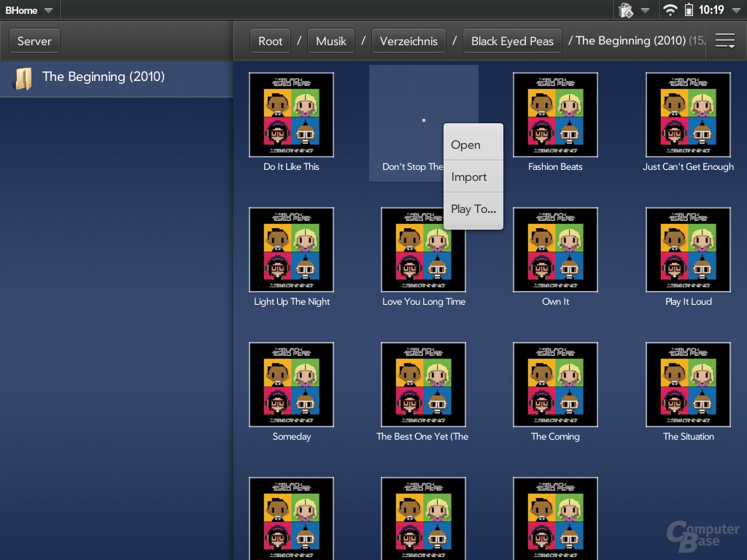Image resolution: width=747 pixels, height=560 pixels.
Task: Click The Coming track title
Action: [555, 436]
